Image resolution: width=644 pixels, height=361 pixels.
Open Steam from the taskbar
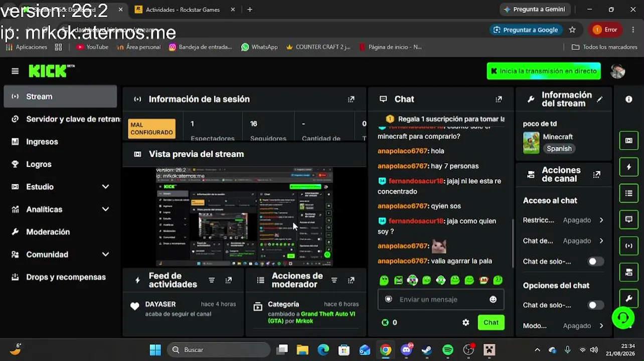point(427,349)
